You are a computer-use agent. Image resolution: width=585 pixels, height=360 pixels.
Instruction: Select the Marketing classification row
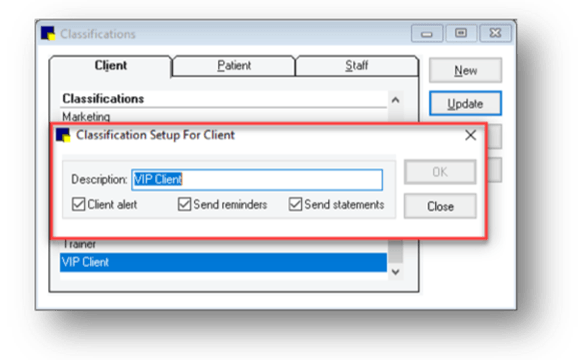[223, 116]
